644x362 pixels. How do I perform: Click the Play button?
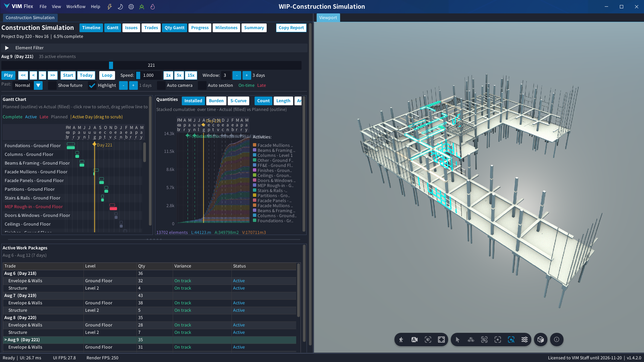click(8, 75)
